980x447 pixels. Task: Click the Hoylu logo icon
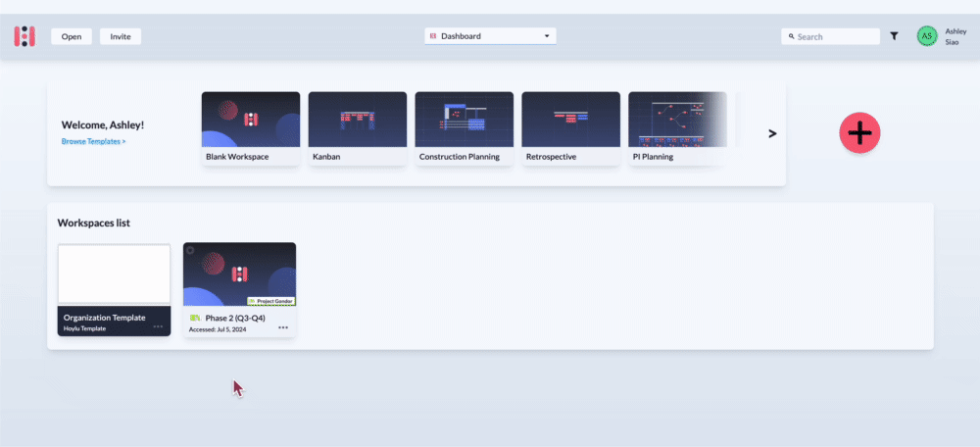tap(24, 36)
